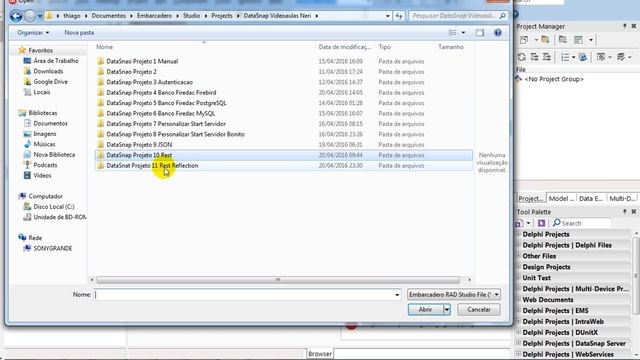Select folder Projeto 5 Banco Firedac PostgreSQL
Screen dimensions: 640x360
166,103
